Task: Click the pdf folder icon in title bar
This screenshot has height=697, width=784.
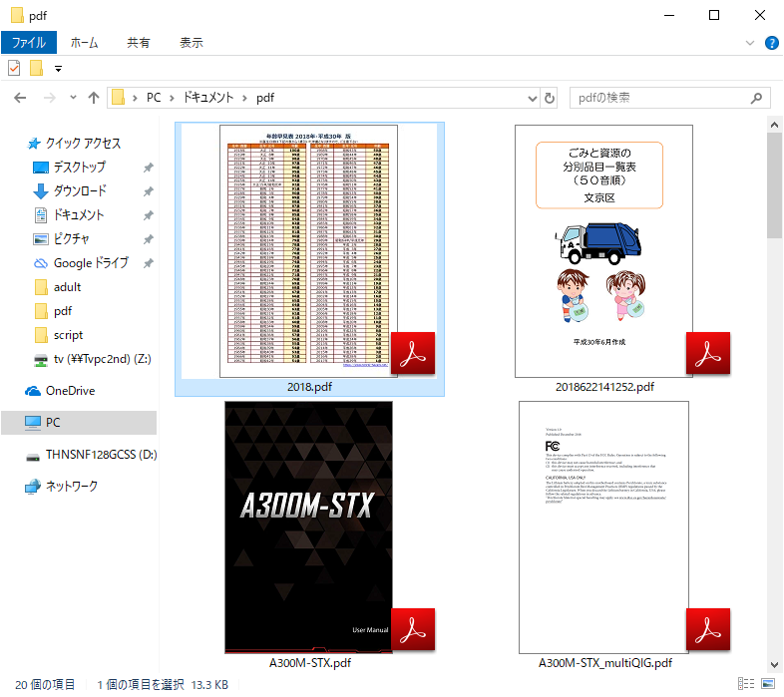Action: 17,15
